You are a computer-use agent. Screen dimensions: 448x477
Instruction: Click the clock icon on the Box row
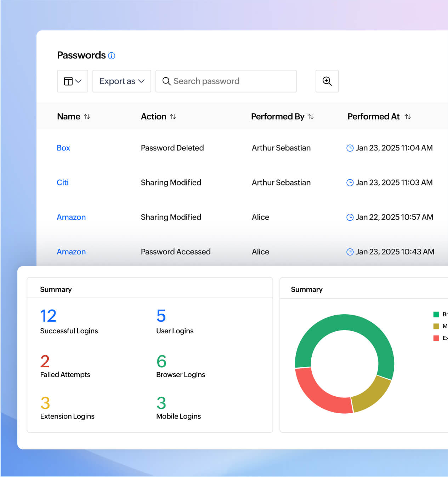[350, 148]
